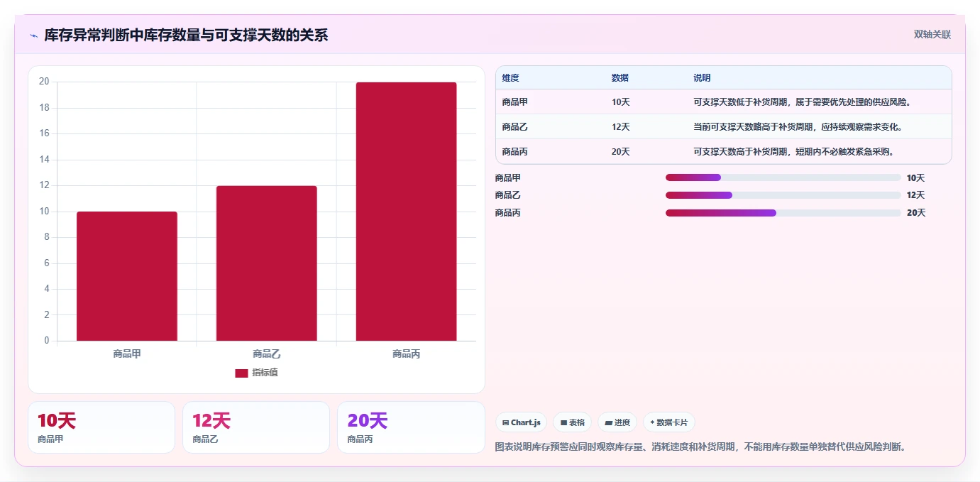This screenshot has height=482, width=980.
Task: Click the y-axis label 20
Action: click(x=44, y=82)
